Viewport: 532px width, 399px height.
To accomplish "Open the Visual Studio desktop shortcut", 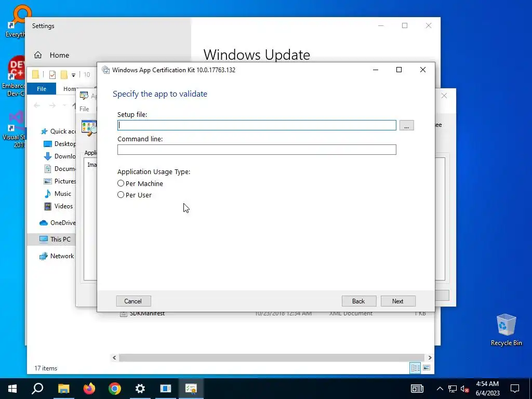I will (14, 129).
